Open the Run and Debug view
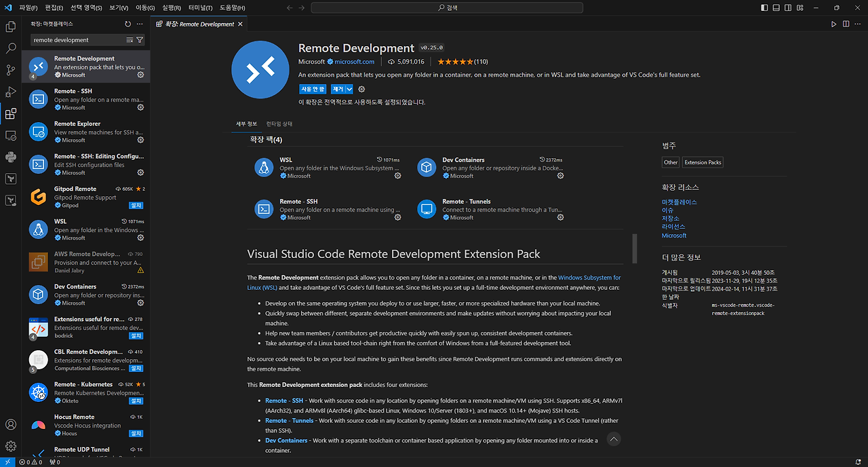Image resolution: width=868 pixels, height=467 pixels. [x=11, y=92]
